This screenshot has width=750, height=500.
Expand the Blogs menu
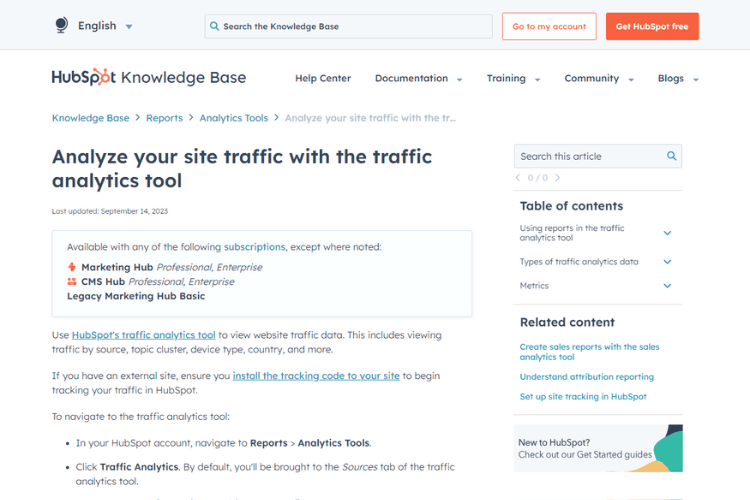(678, 78)
